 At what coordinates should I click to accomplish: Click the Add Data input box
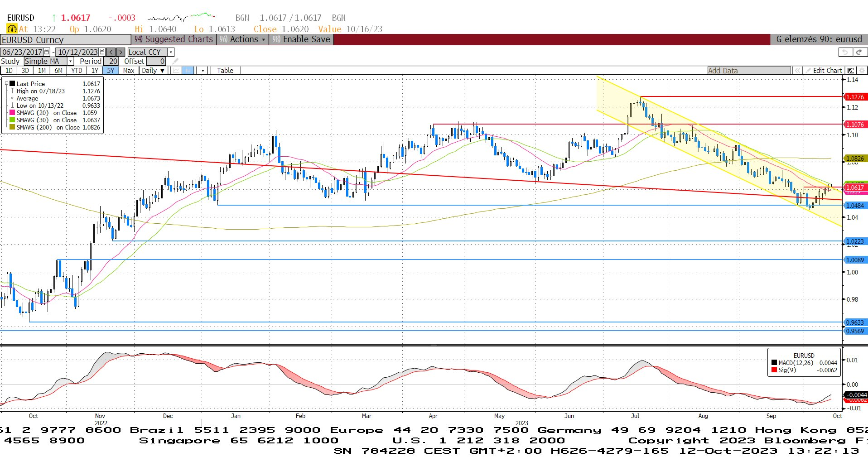pos(749,71)
